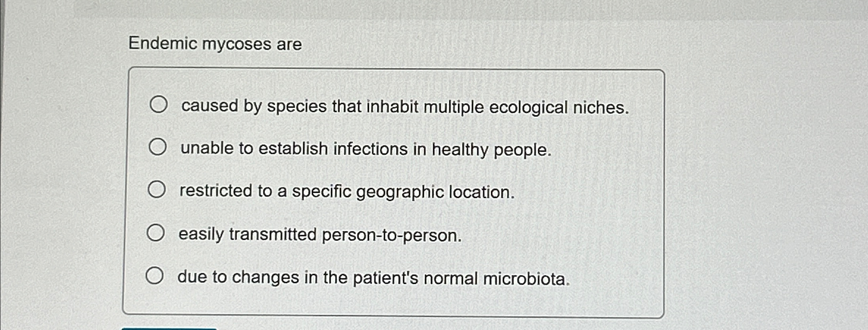Select 'unable to establish infections in healthy people'
The width and height of the screenshot is (868, 330).
click(157, 147)
